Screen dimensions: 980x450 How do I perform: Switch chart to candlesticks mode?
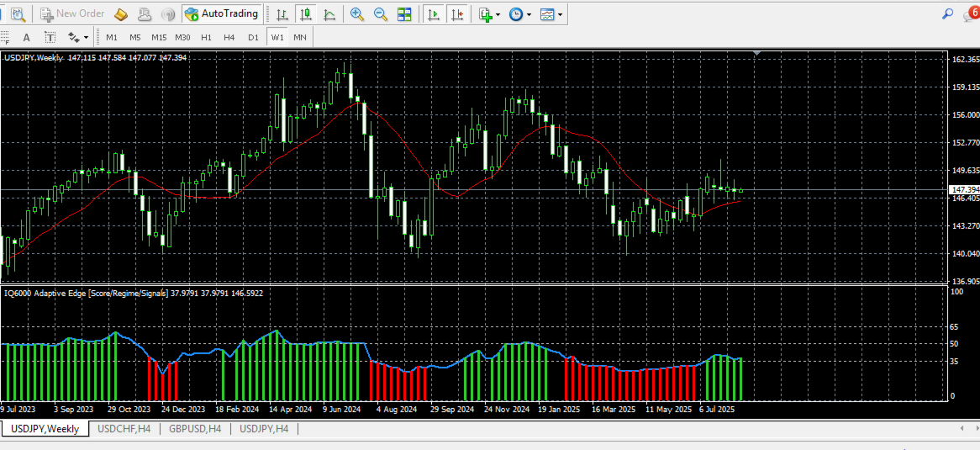[x=306, y=13]
